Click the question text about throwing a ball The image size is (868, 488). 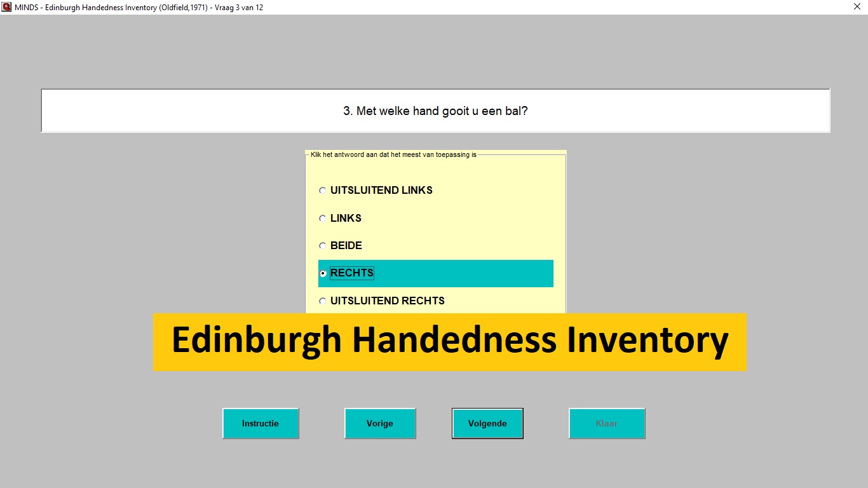(436, 111)
